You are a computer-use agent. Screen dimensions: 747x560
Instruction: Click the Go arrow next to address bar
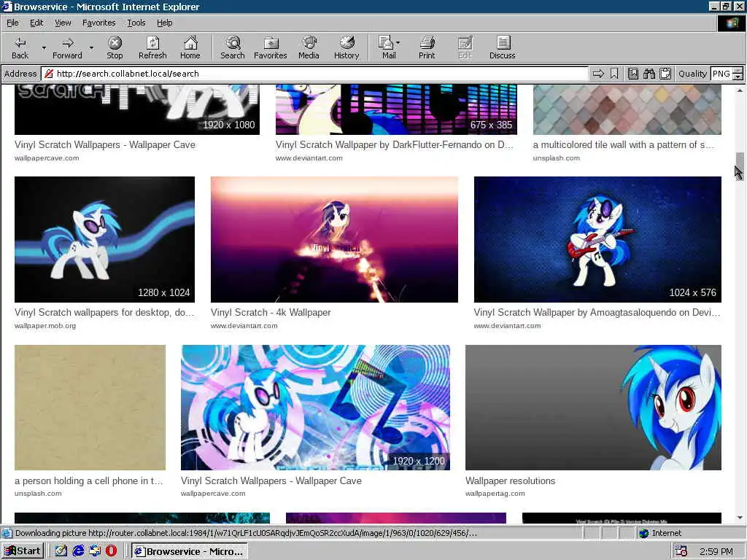(598, 74)
